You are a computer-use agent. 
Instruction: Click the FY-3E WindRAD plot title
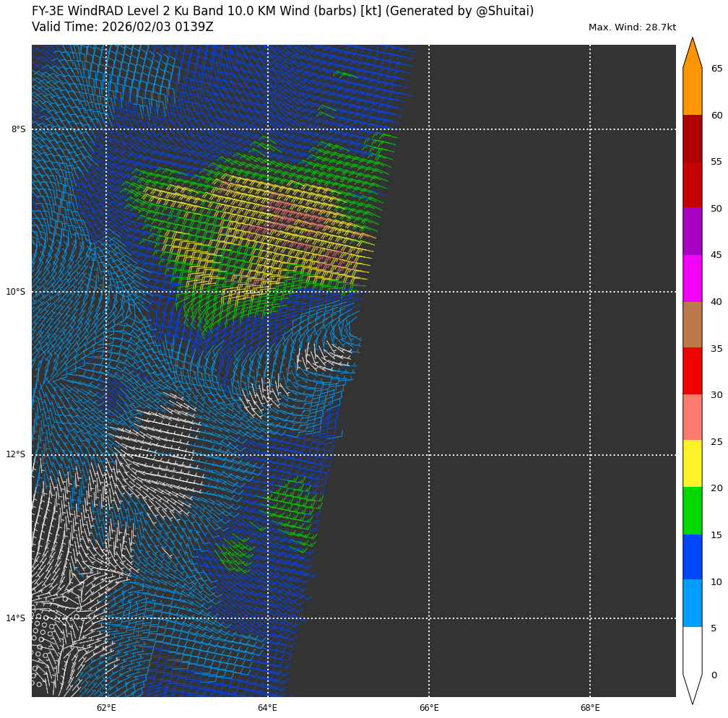(282, 11)
